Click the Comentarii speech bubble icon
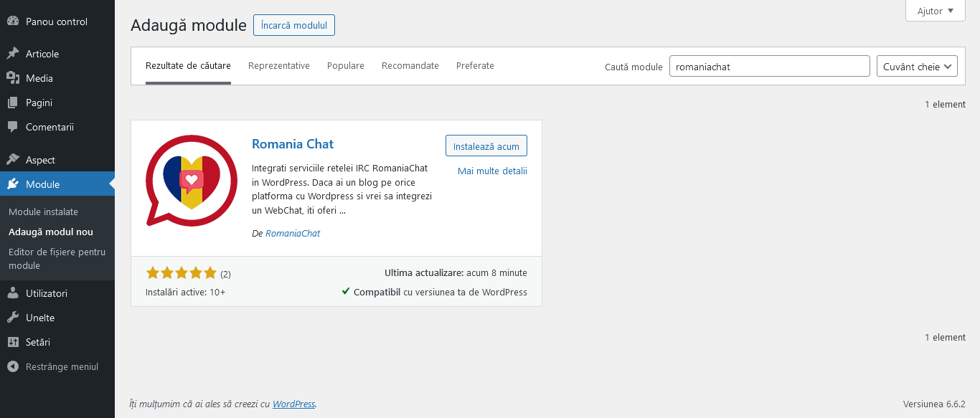980x418 pixels. (13, 127)
